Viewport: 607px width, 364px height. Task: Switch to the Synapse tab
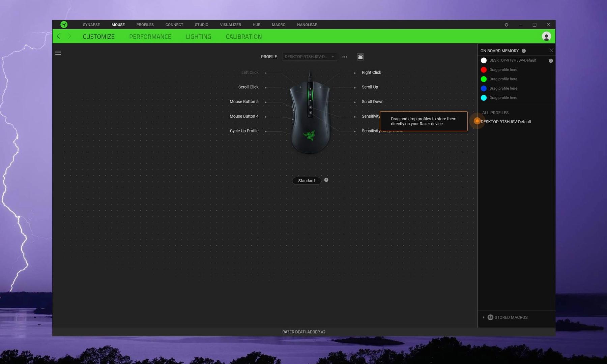(x=91, y=25)
